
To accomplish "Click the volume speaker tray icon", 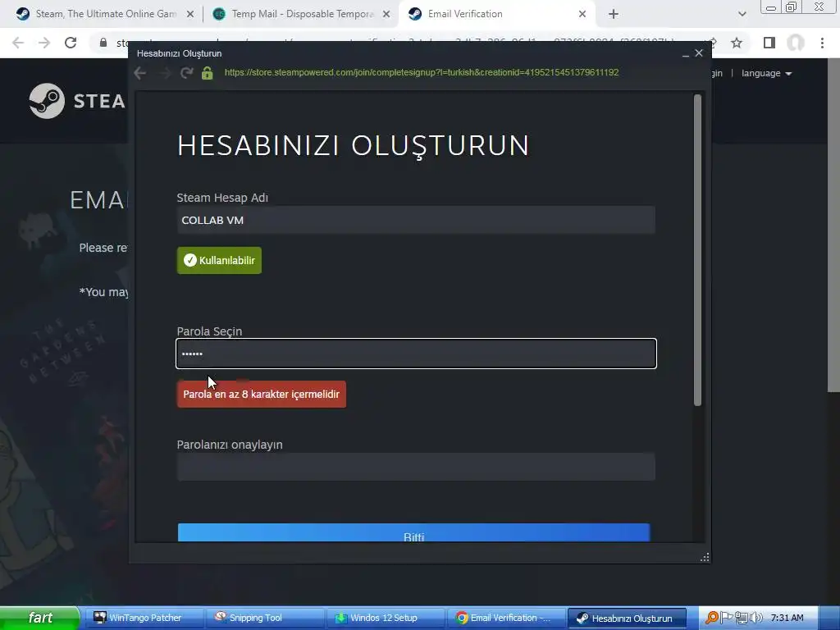I will pyautogui.click(x=756, y=618).
